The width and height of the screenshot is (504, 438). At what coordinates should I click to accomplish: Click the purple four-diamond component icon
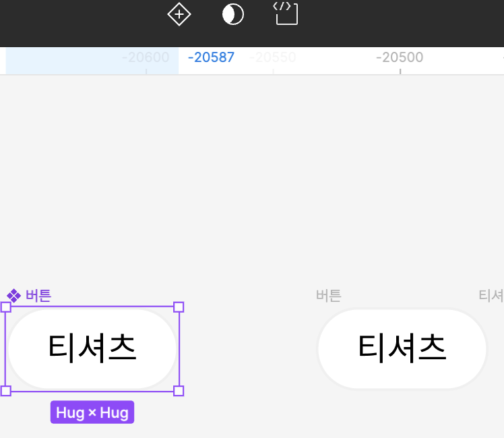click(14, 296)
